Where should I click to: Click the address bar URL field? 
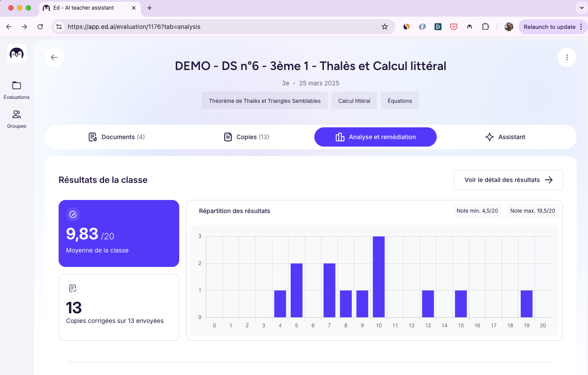[223, 27]
